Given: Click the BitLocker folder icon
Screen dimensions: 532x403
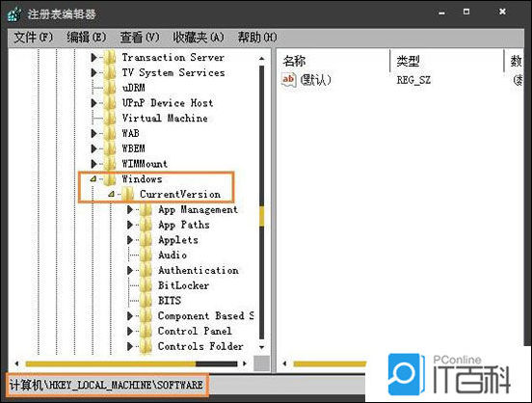Looking at the screenshot, I should [x=146, y=285].
